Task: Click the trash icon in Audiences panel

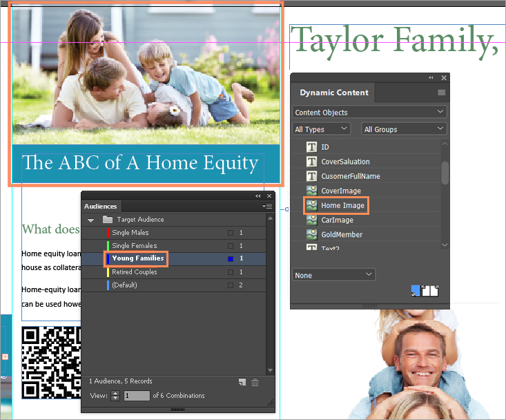Action: click(255, 382)
